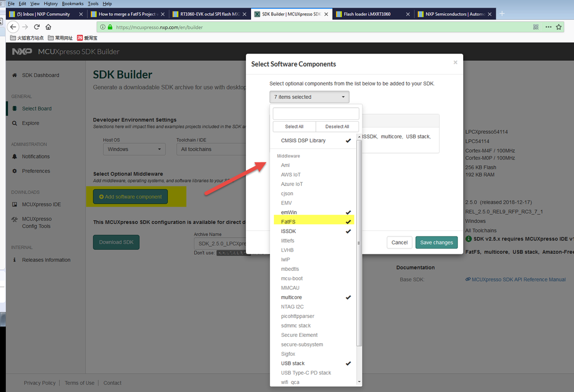Collapse the '7 items selected' dropdown
Screen dimensions: 574x392
(309, 97)
